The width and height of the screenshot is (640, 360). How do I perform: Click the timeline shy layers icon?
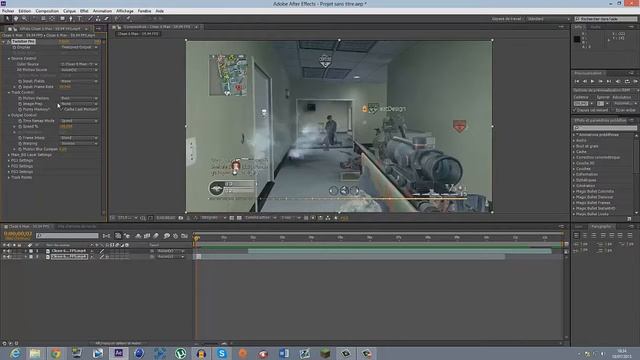(138, 236)
